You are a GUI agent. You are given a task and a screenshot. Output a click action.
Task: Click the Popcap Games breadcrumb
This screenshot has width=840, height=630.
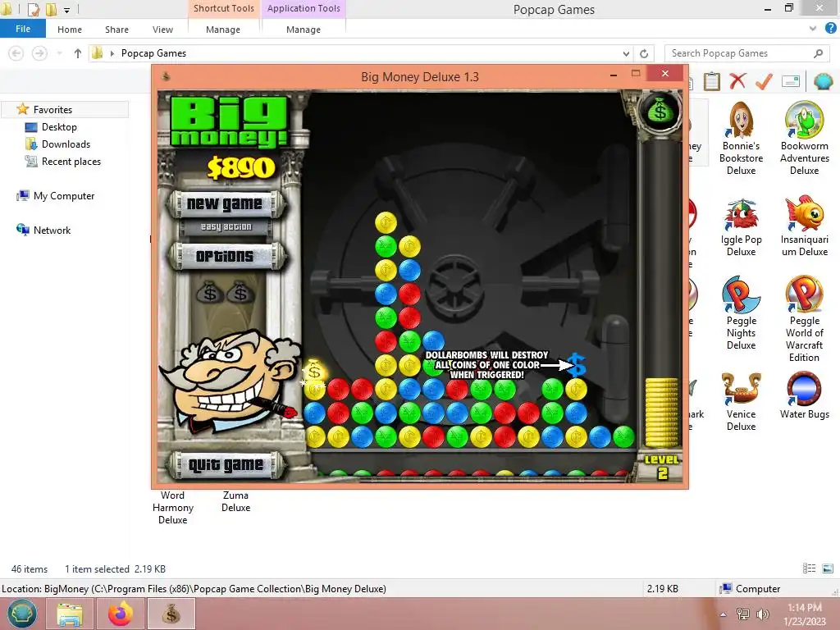pyautogui.click(x=153, y=53)
